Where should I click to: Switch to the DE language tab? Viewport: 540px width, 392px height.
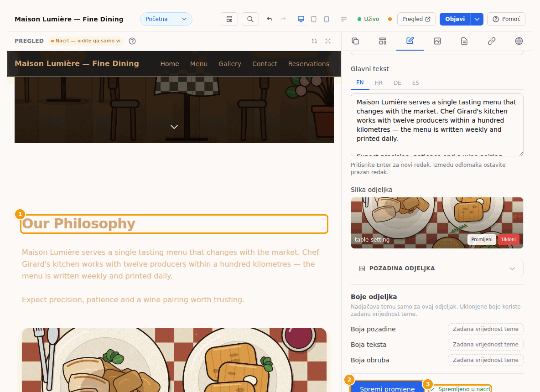pos(397,83)
